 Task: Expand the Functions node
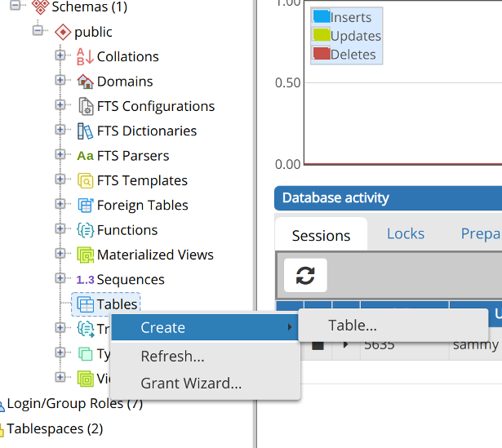click(60, 228)
